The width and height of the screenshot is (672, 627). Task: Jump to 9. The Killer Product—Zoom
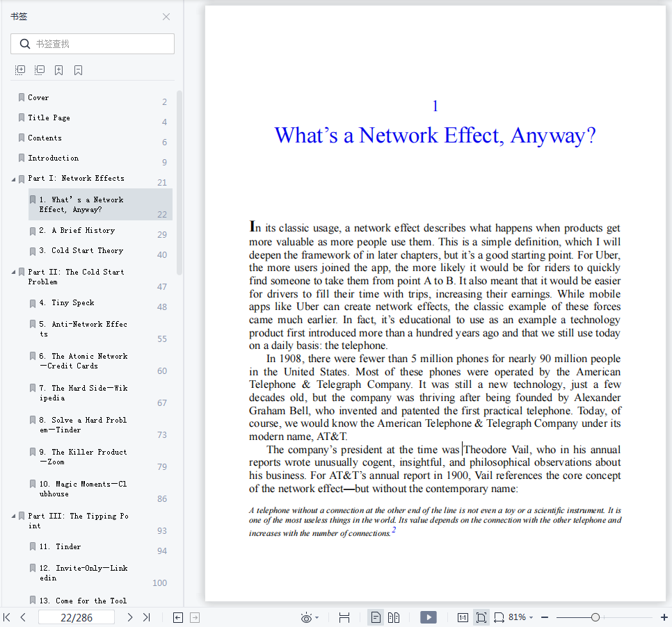83,457
